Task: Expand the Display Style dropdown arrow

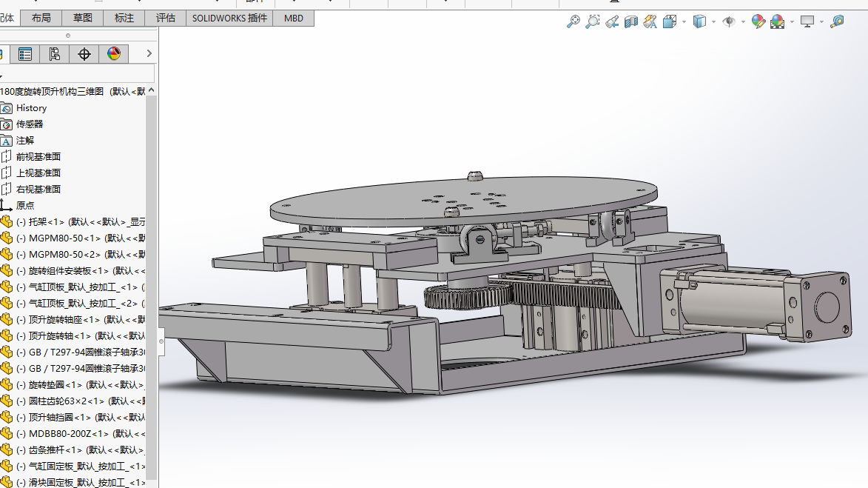Action: pyautogui.click(x=713, y=22)
